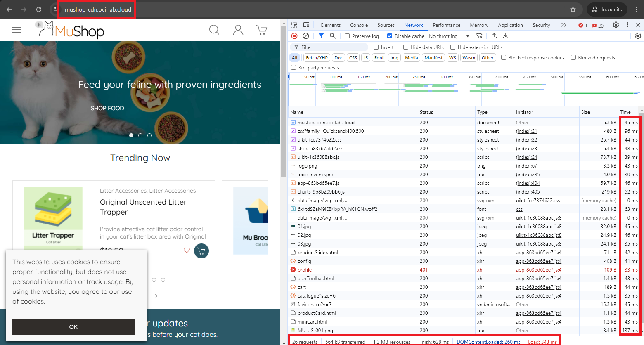Open the hamburger navigation menu
This screenshot has height=345, width=644.
(x=17, y=30)
